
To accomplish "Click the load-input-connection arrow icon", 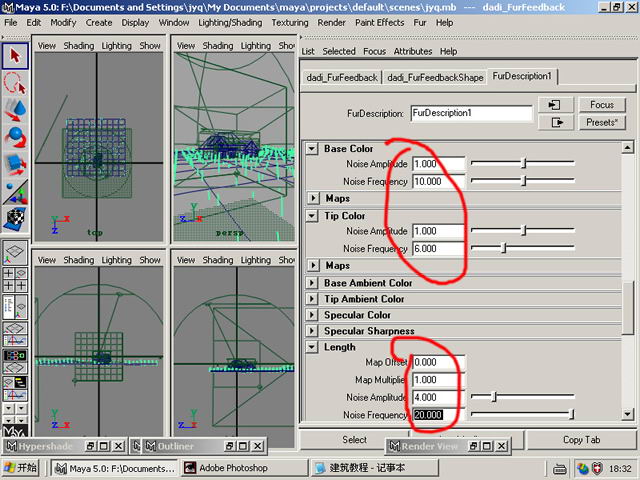I will 555,105.
